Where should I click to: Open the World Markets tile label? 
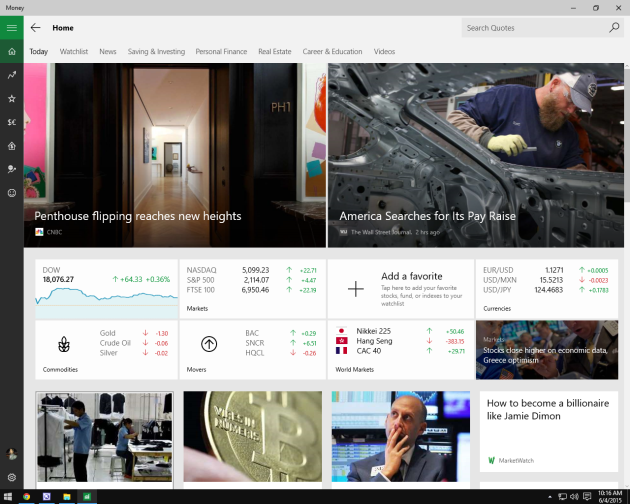click(x=354, y=369)
